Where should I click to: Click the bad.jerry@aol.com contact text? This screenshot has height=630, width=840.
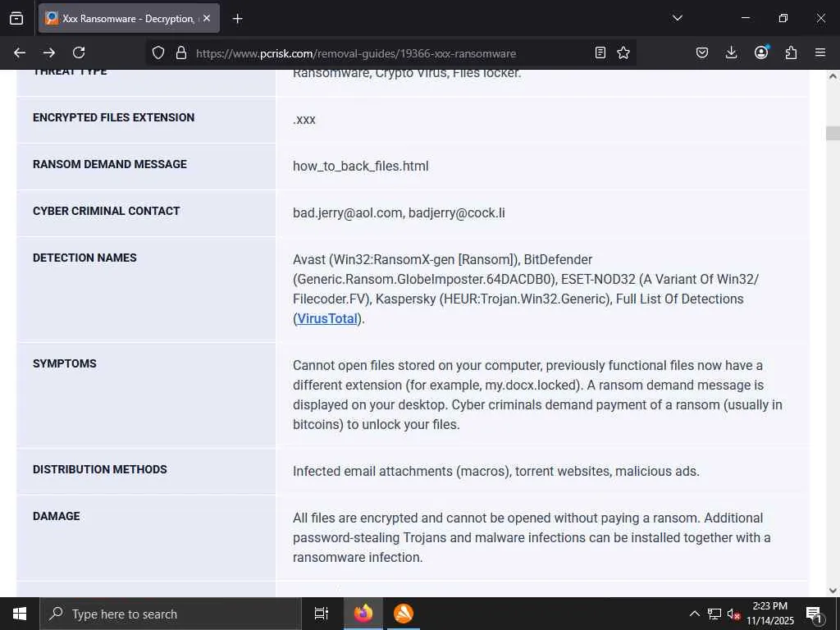click(x=347, y=212)
